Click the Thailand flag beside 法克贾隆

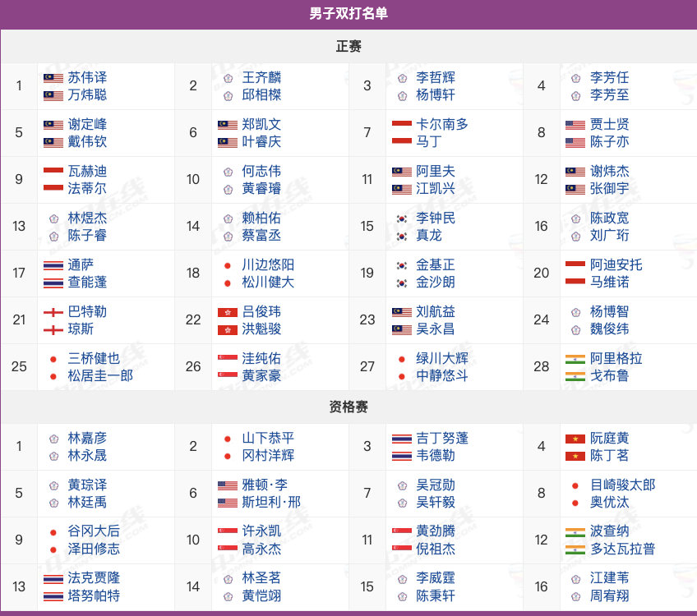53,579
